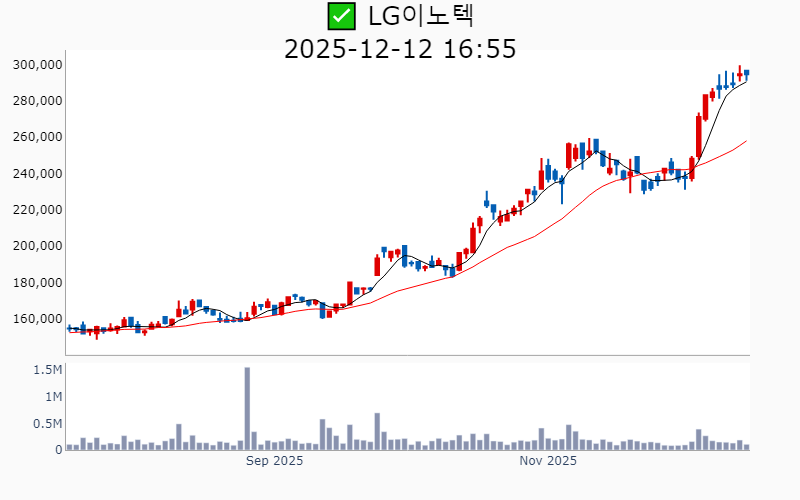Screen dimensions: 800x500
Task: Click the 220,000 price axis label
Action: tap(38, 210)
